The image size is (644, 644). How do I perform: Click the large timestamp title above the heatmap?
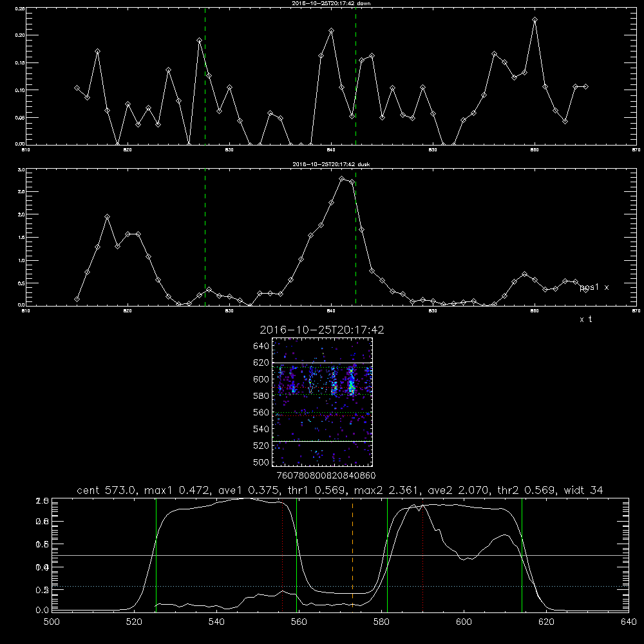[322, 330]
